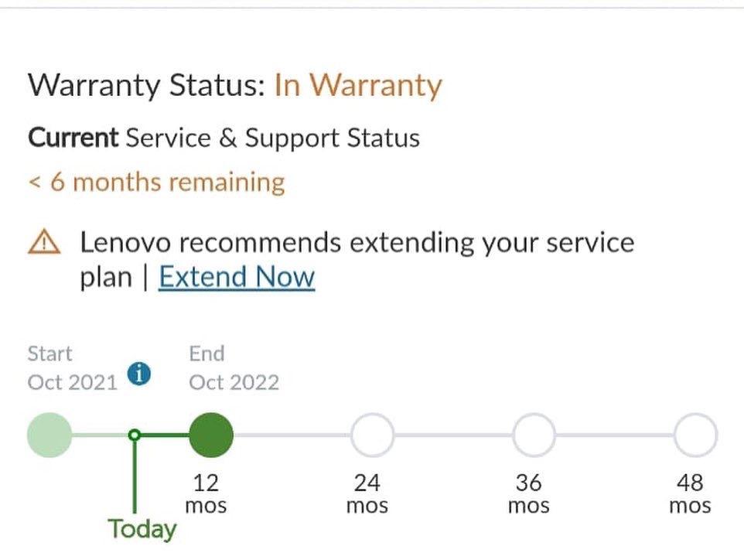Click the 24 mos label text
The width and height of the screenshot is (744, 560).
(368, 493)
